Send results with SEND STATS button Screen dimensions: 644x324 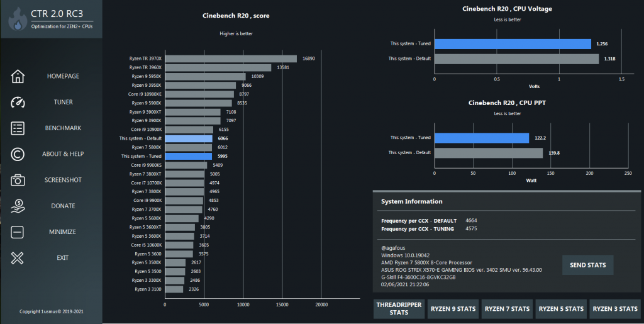pyautogui.click(x=588, y=265)
